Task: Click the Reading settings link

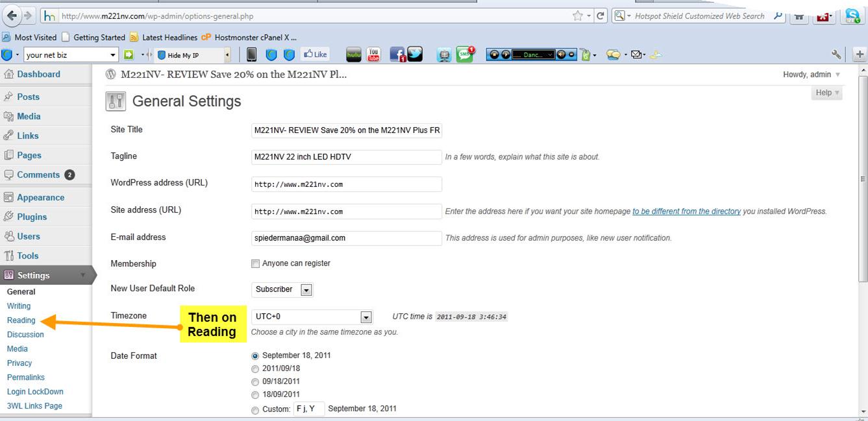Action: [x=21, y=320]
